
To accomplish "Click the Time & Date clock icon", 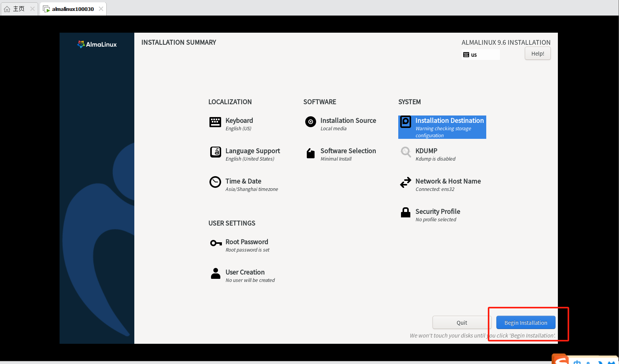I will click(x=215, y=182).
